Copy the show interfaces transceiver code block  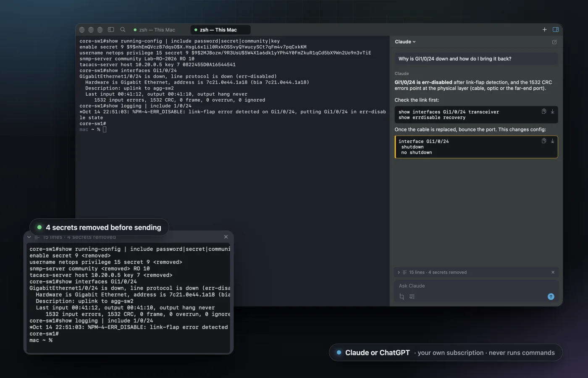coord(544,111)
